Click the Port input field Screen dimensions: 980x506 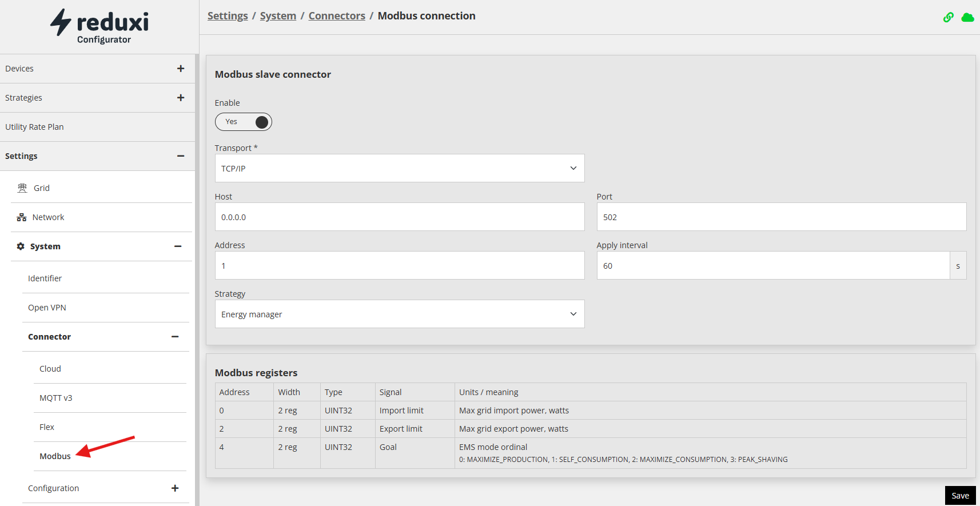coord(782,217)
